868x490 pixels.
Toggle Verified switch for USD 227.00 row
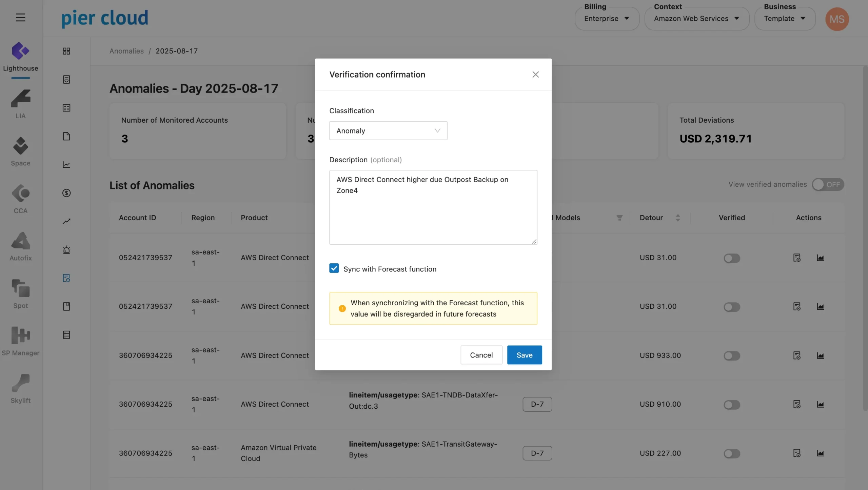732,453
